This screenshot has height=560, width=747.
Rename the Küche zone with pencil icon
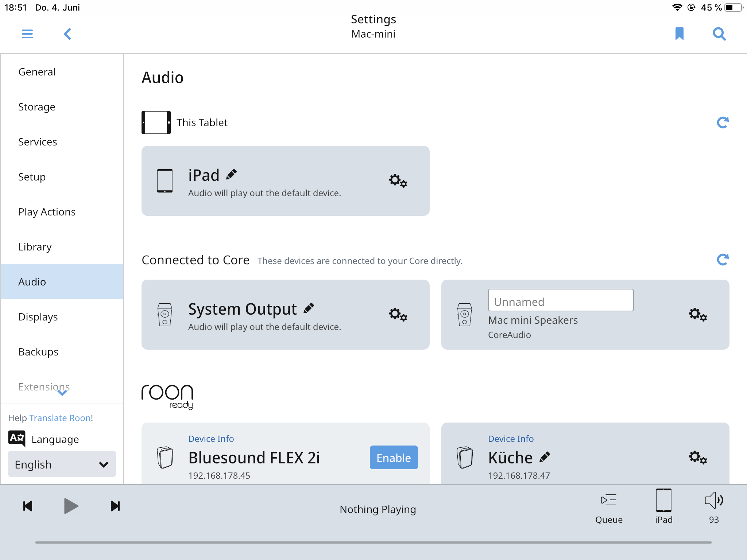point(545,457)
